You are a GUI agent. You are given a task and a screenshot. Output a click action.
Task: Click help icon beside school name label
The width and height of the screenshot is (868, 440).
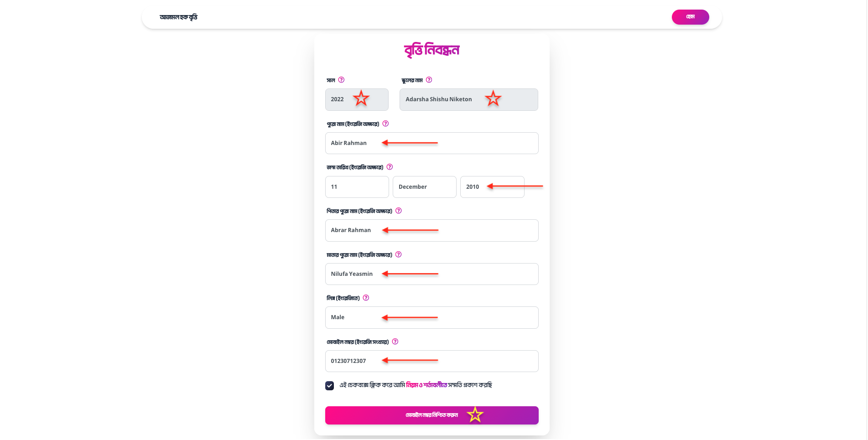click(x=429, y=80)
